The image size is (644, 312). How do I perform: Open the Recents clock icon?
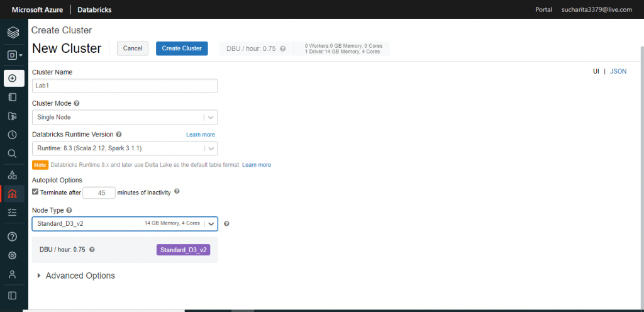pos(13,135)
